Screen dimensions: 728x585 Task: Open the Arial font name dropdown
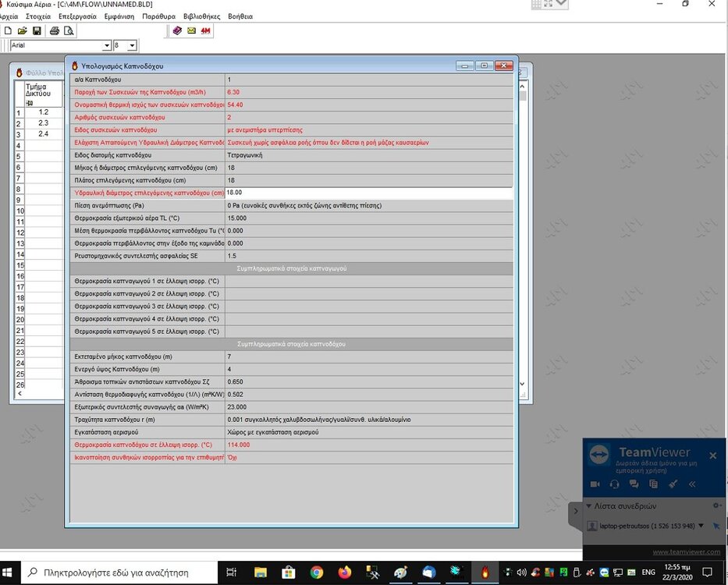[x=106, y=46]
